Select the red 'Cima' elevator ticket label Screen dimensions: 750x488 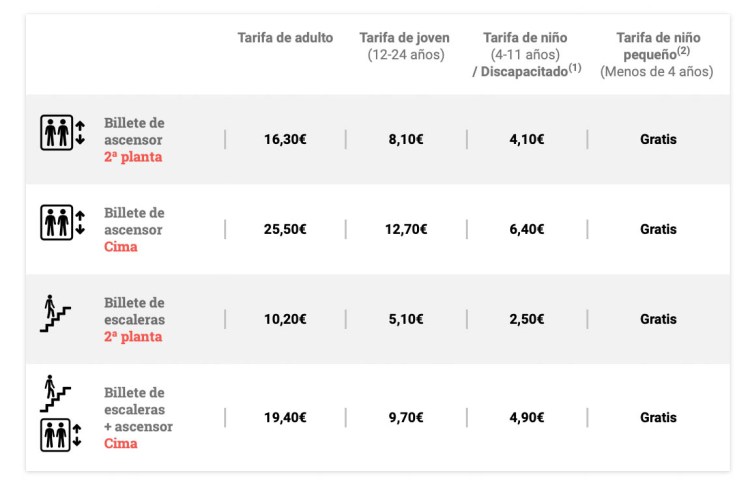point(121,247)
